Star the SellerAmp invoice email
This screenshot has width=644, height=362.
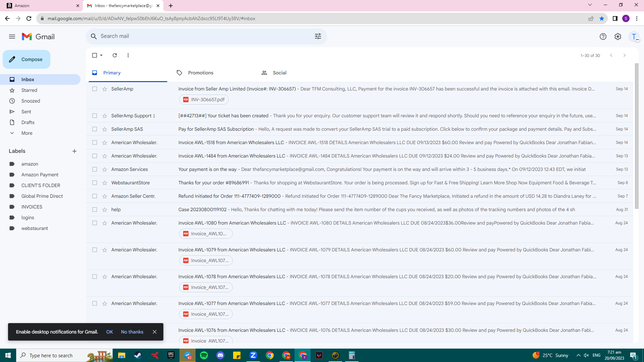pos(105,89)
